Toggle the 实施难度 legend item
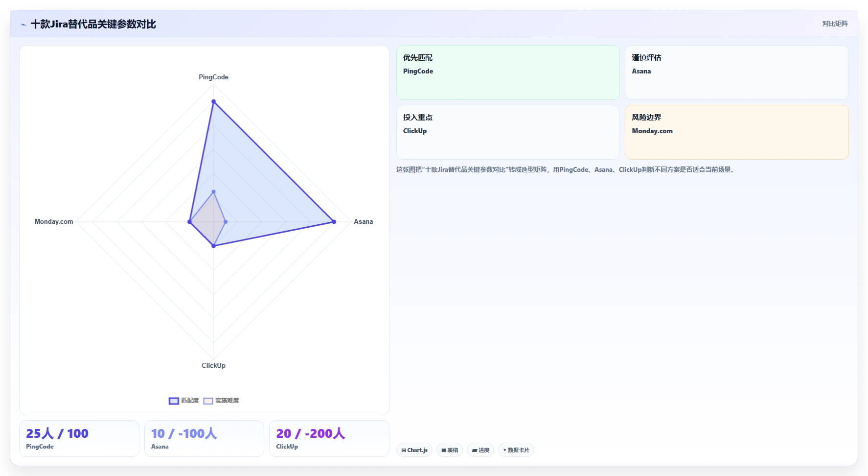The height and width of the screenshot is (476, 868). coord(221,401)
